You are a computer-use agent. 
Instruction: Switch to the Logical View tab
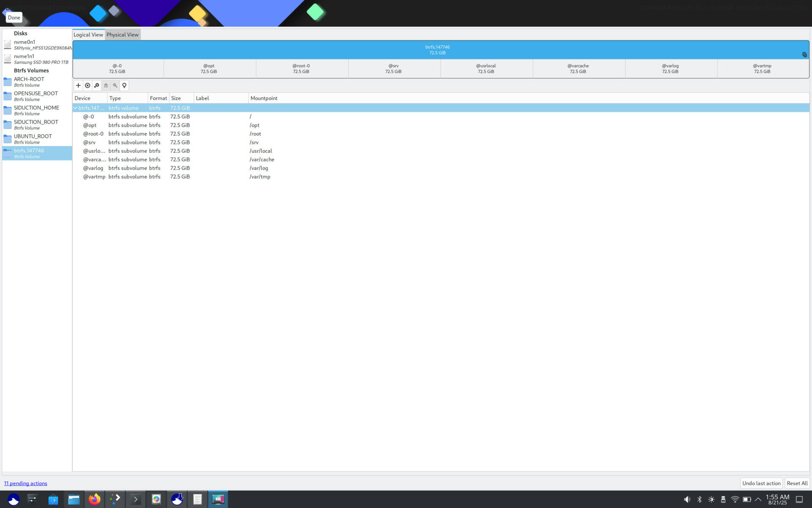click(88, 35)
